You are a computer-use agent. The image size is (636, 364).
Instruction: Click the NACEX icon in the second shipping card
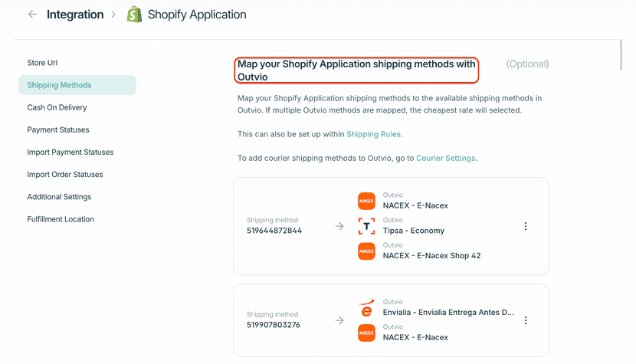366,333
